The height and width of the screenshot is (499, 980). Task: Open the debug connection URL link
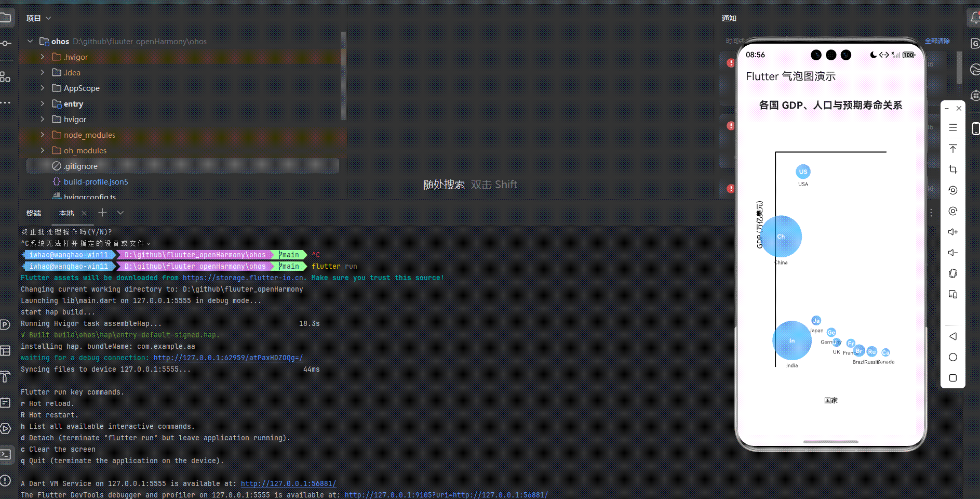229,358
